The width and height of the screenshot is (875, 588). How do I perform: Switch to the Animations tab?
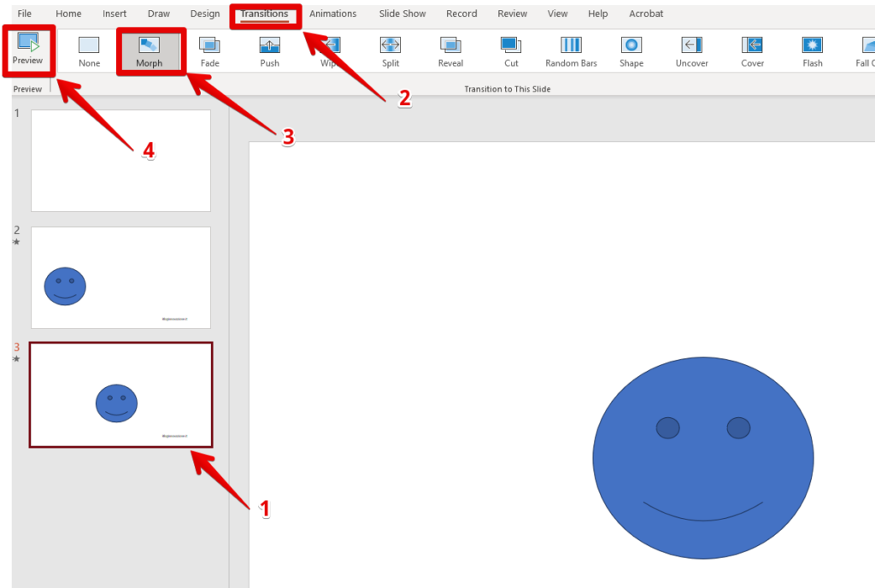tap(332, 14)
